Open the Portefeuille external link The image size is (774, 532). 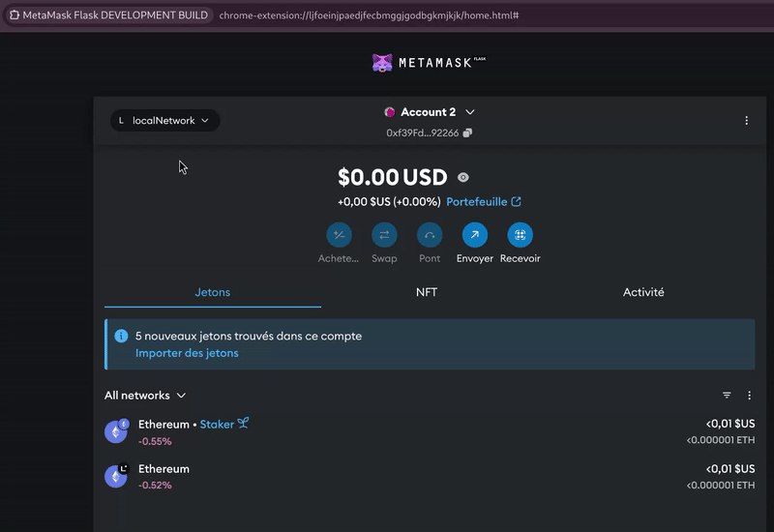click(484, 202)
